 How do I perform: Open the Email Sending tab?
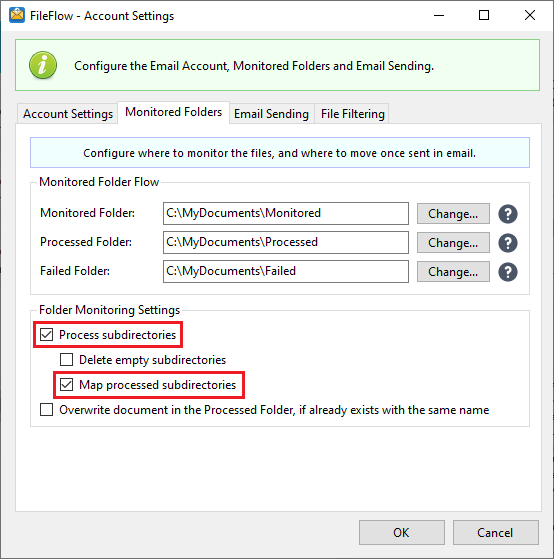tap(271, 114)
